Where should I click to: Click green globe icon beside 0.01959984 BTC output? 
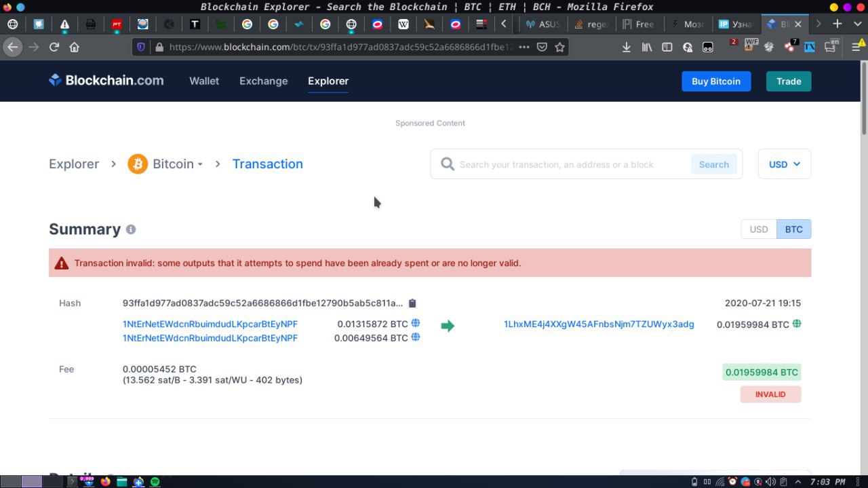pos(797,324)
